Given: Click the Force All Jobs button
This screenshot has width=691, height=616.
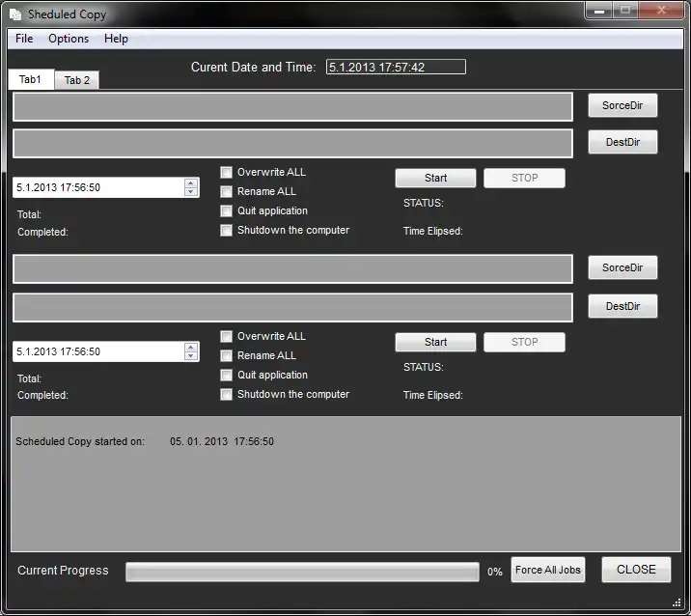Looking at the screenshot, I should pyautogui.click(x=548, y=570).
